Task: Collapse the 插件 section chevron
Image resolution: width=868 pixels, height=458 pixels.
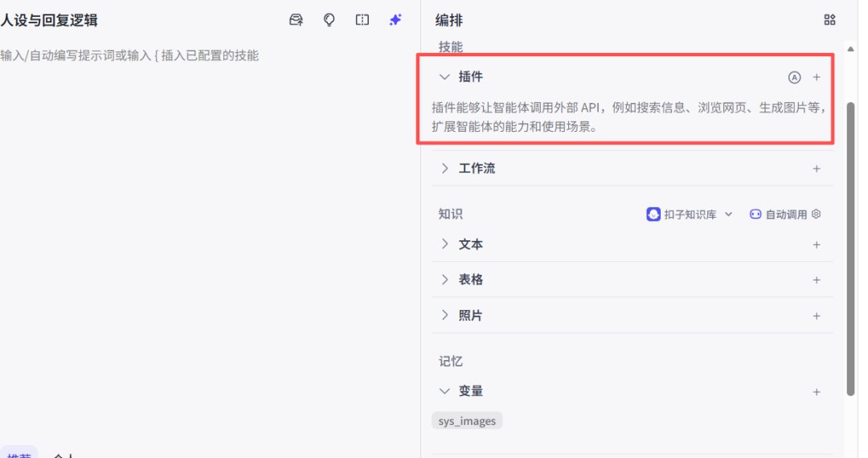Action: tap(444, 77)
